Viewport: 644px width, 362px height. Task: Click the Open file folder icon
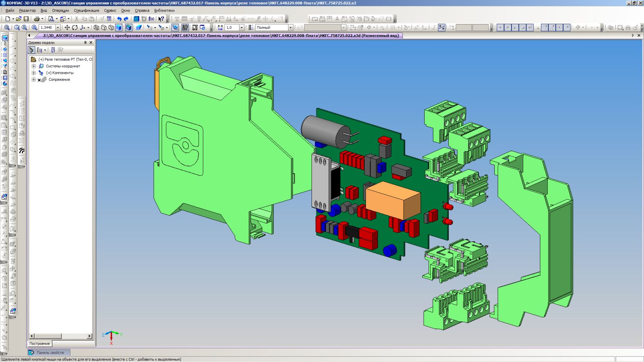(x=19, y=19)
